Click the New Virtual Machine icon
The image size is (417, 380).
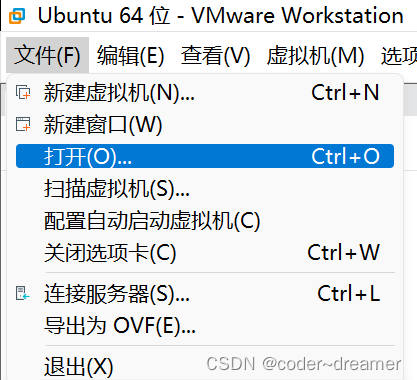pyautogui.click(x=23, y=92)
